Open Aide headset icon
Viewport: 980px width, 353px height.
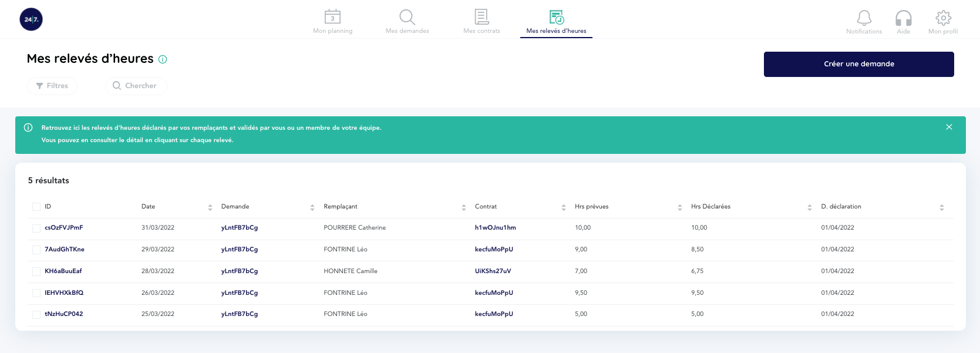[903, 18]
